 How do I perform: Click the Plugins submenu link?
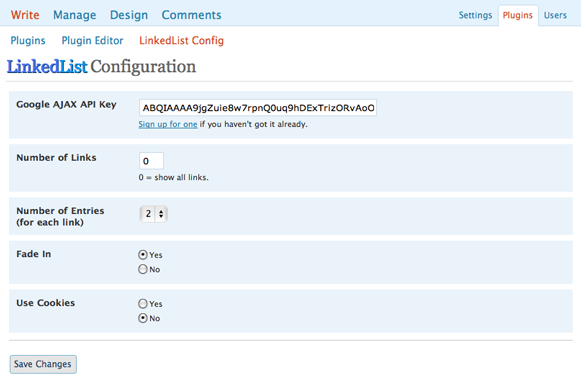pos(28,40)
